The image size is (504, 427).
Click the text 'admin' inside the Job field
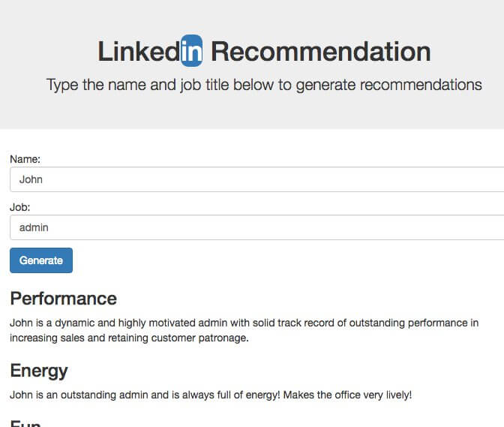(x=34, y=227)
